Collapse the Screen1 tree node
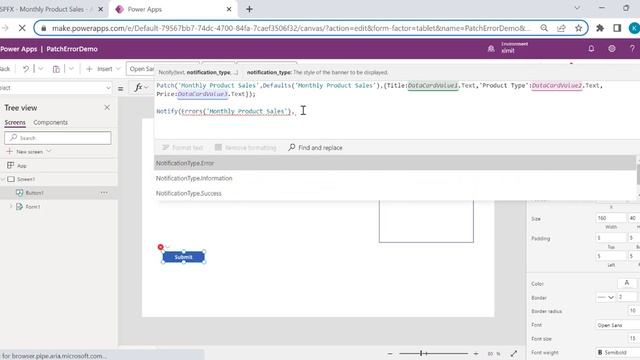The height and width of the screenshot is (360, 640). 3,179
